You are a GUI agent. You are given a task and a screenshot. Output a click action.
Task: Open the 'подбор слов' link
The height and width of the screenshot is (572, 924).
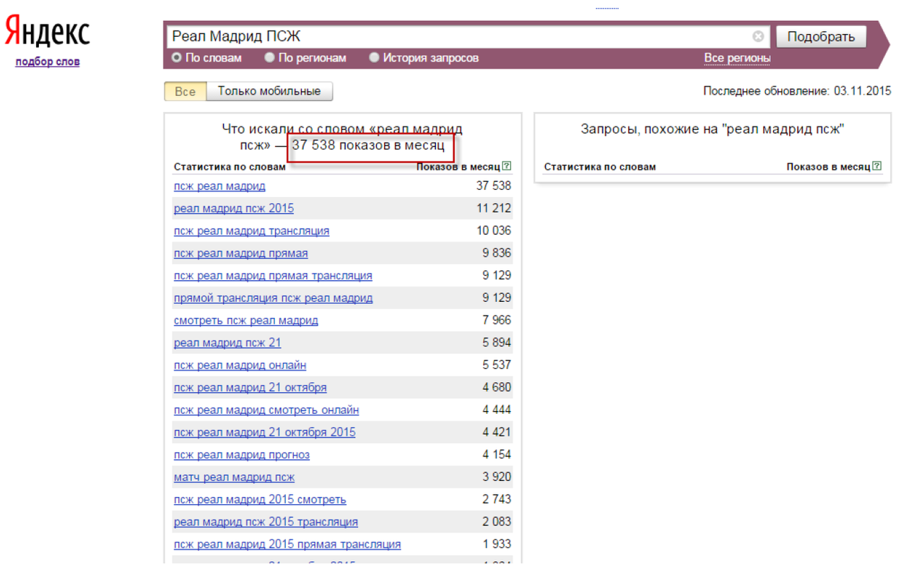point(48,61)
